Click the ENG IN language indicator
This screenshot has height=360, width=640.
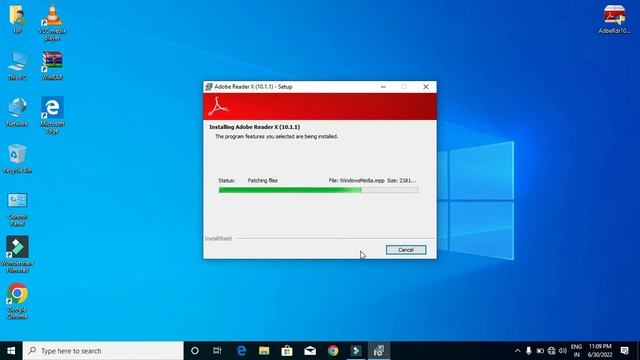click(x=576, y=351)
